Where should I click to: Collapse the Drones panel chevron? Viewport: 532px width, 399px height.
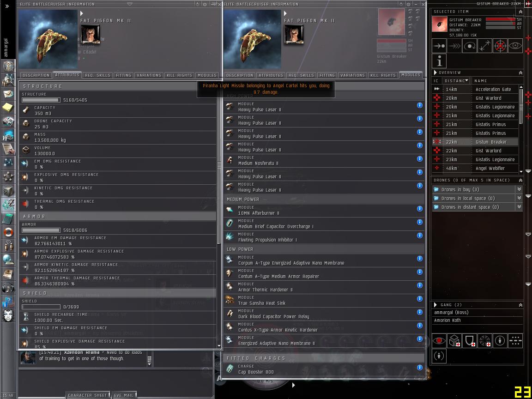coord(520,180)
